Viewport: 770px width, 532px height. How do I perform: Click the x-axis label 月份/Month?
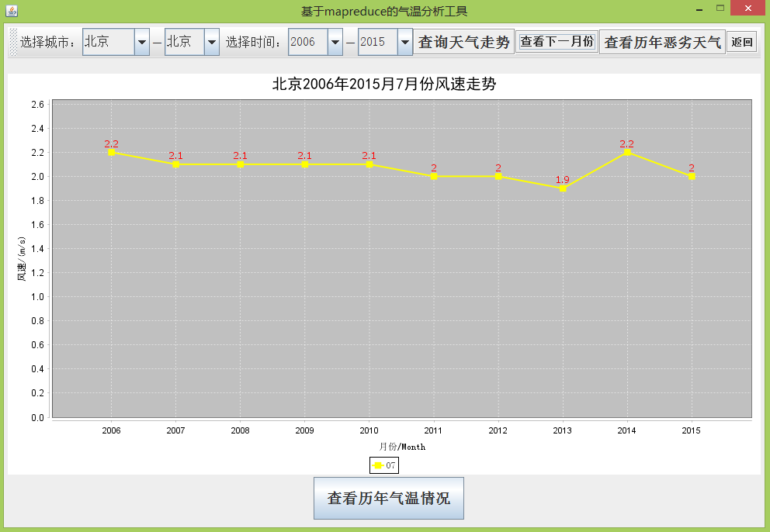(402, 447)
